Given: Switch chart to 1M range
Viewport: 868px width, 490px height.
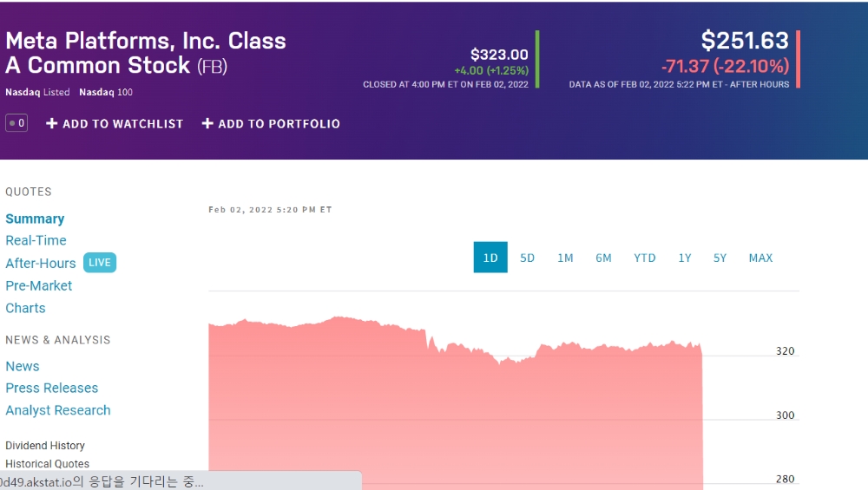Looking at the screenshot, I should click(x=565, y=258).
